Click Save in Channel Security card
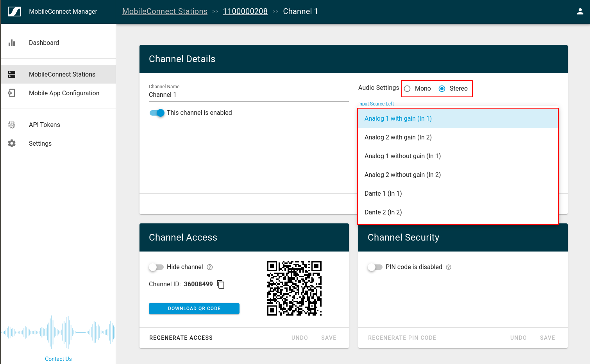Viewport: 590px width, 364px height. coord(548,338)
